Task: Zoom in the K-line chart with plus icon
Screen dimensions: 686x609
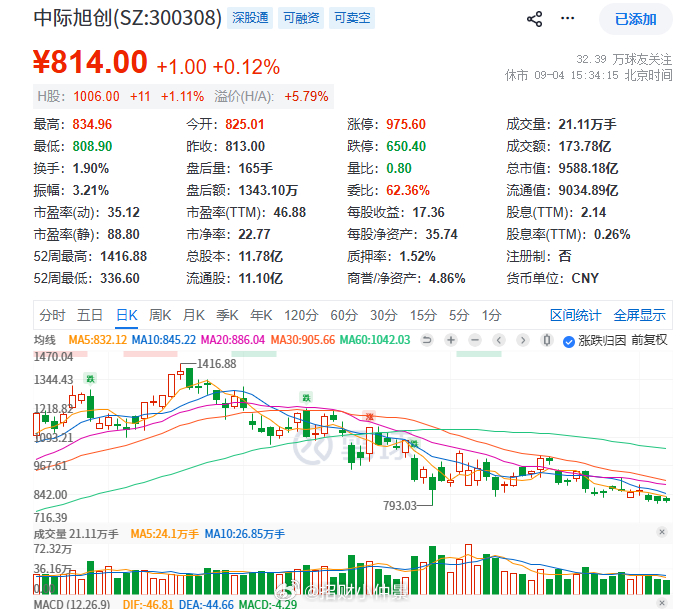Action: point(451,340)
